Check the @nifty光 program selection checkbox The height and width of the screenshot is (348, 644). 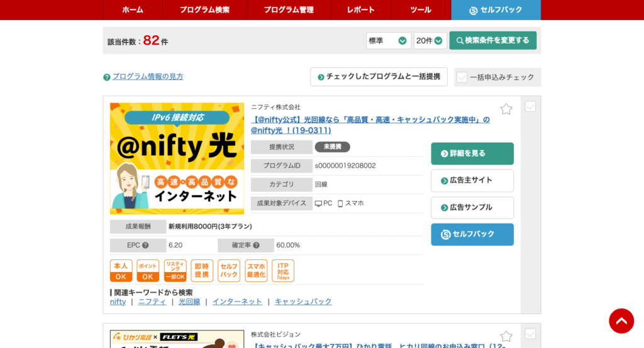point(530,107)
